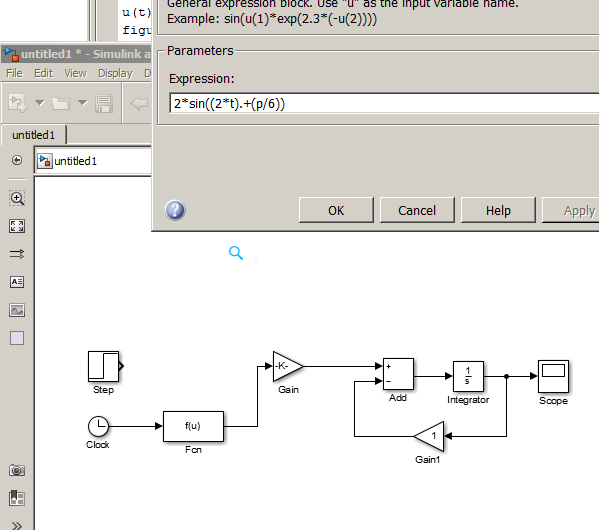Click into the Expression input field
Screen dimensions: 599x530
384,103
